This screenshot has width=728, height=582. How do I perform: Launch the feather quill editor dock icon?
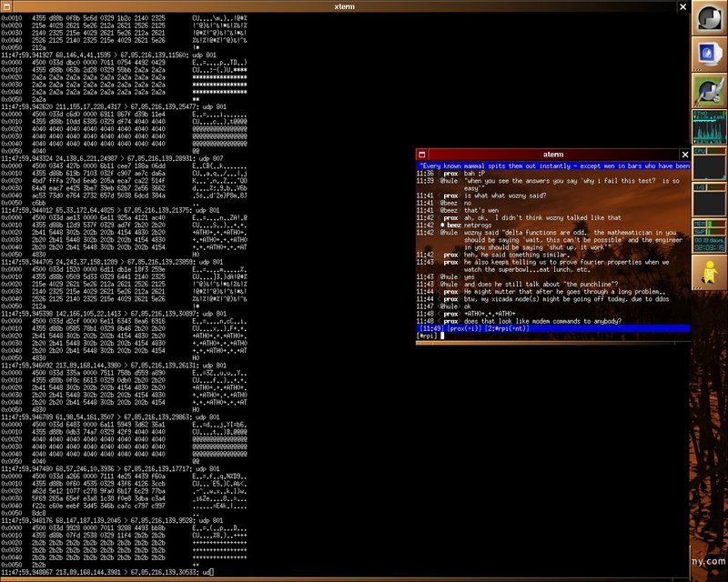tap(710, 90)
